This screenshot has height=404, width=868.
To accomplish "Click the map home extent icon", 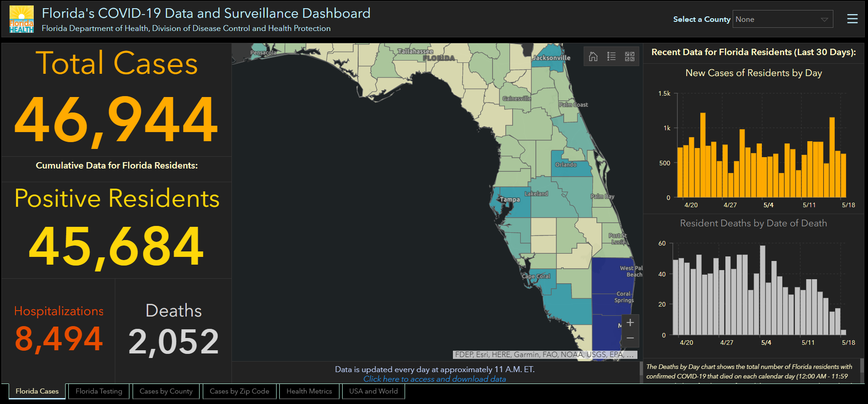I will 593,56.
